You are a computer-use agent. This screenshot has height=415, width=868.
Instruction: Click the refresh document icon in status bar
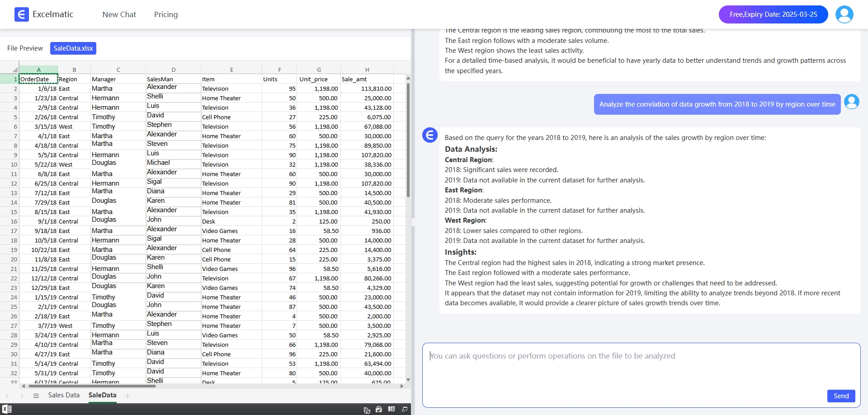(x=367, y=410)
